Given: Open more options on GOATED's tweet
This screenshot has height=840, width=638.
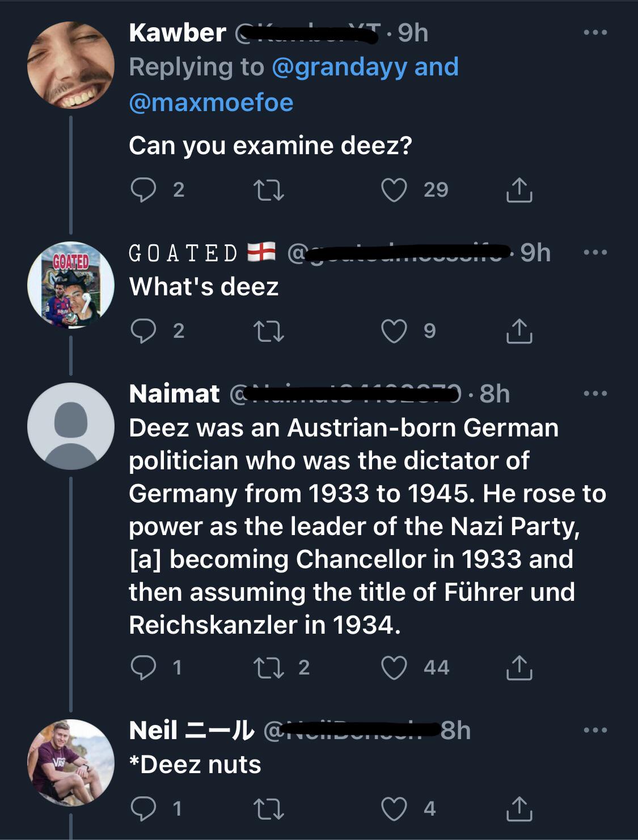Looking at the screenshot, I should pos(595,252).
